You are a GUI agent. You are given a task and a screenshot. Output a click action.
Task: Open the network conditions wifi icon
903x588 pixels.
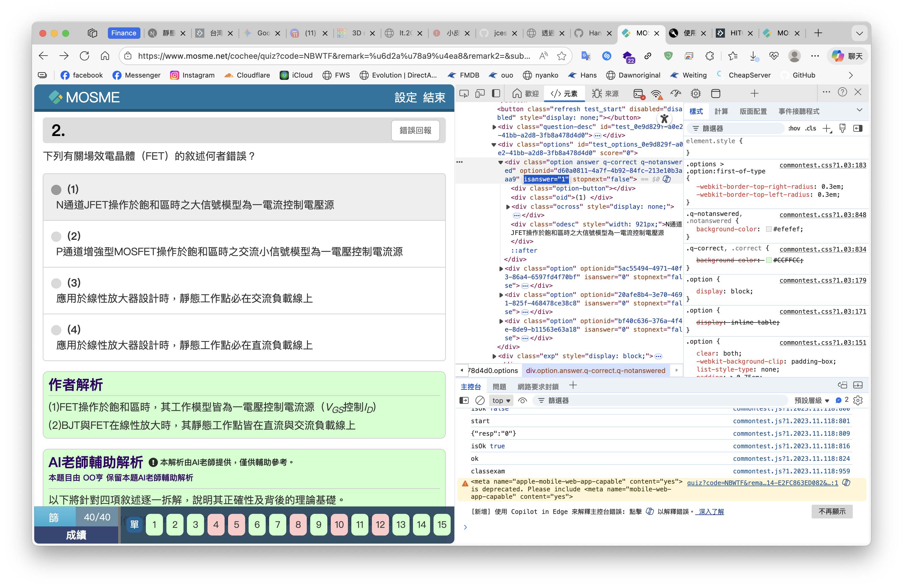click(656, 94)
